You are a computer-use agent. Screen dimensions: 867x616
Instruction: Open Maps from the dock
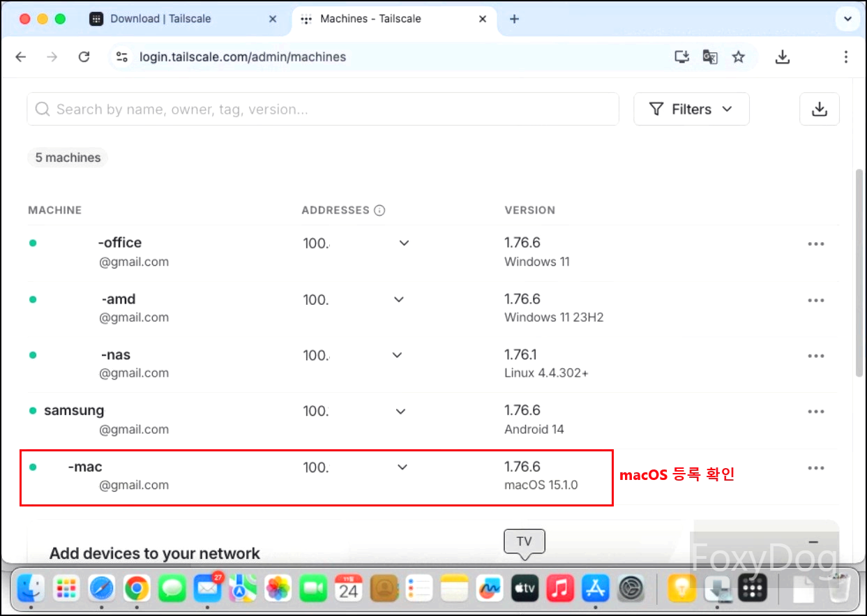tap(243, 589)
